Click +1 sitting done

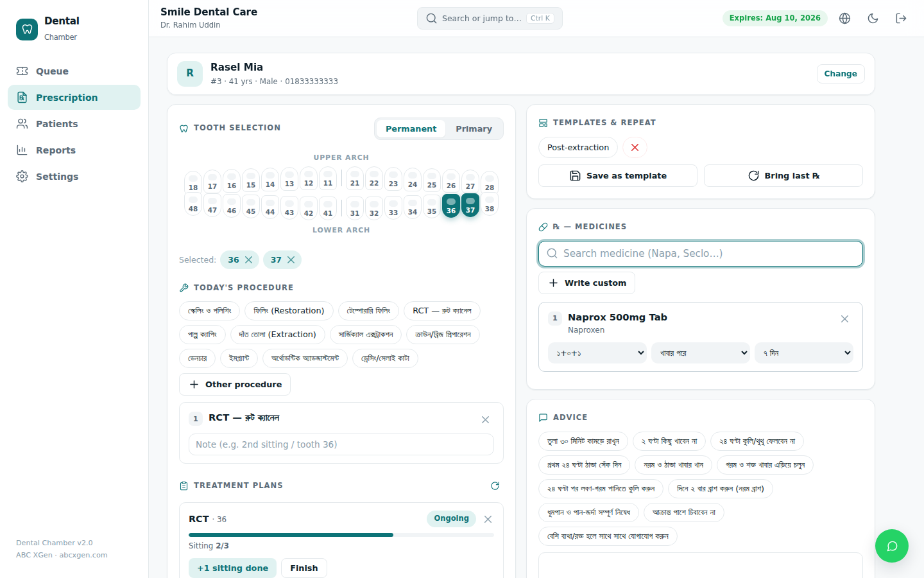(232, 568)
